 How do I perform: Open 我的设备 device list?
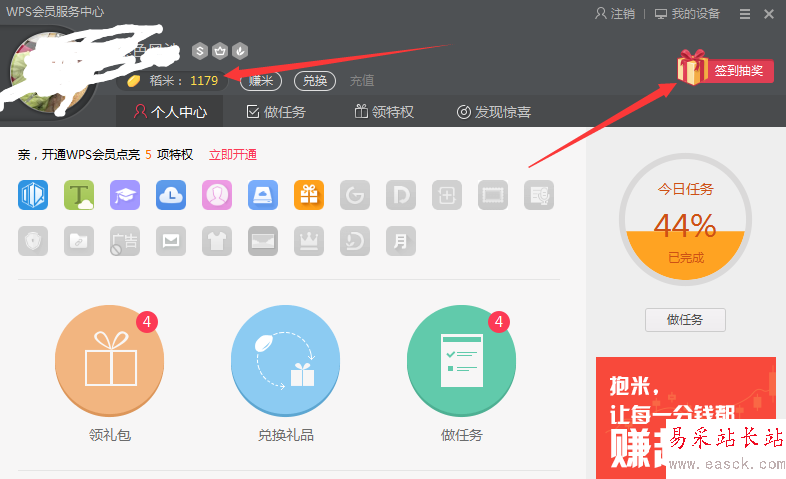pos(687,14)
